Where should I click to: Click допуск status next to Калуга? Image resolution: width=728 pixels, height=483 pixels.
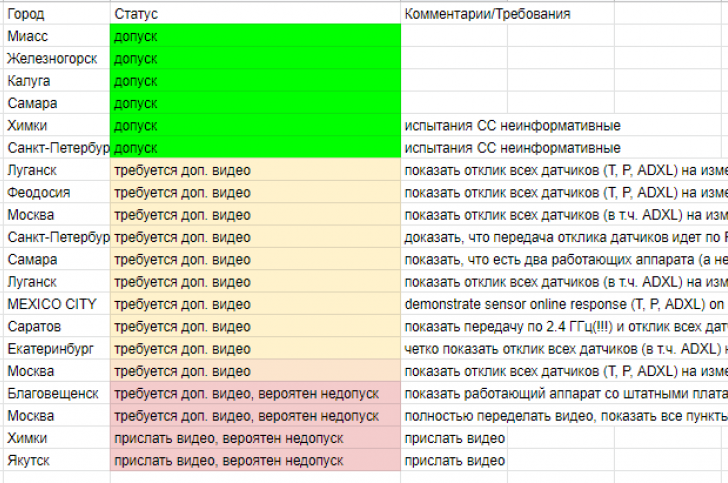255,80
